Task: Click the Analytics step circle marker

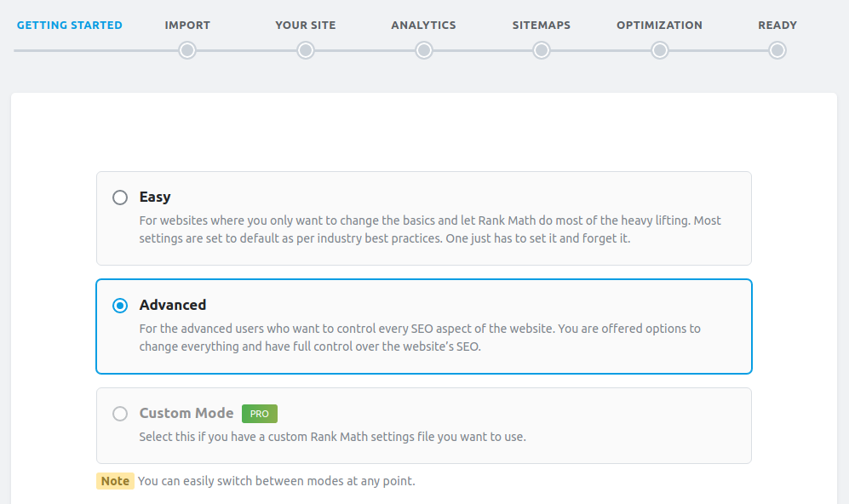Action: 424,50
